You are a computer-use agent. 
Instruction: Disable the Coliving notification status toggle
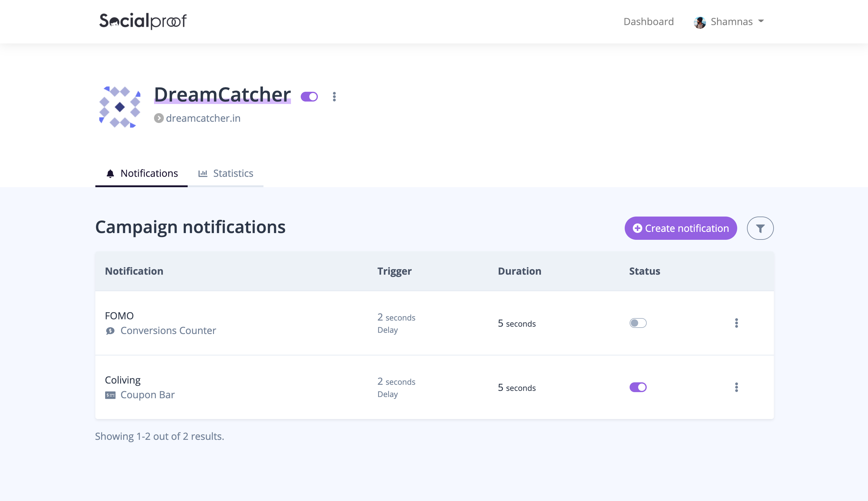point(638,388)
